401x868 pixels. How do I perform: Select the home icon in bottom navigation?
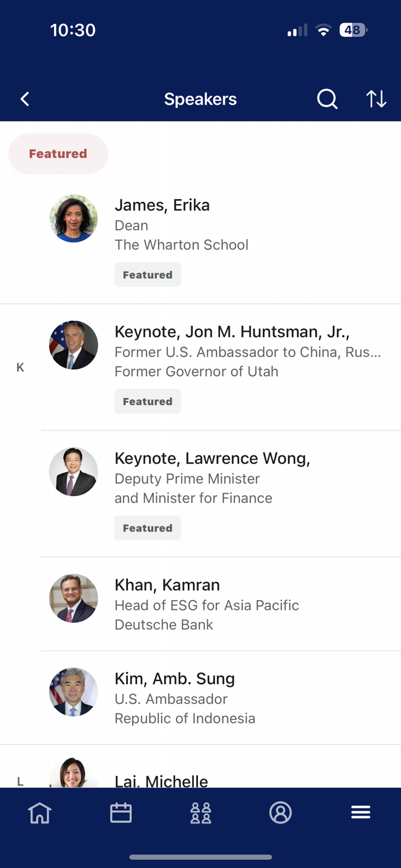click(39, 812)
